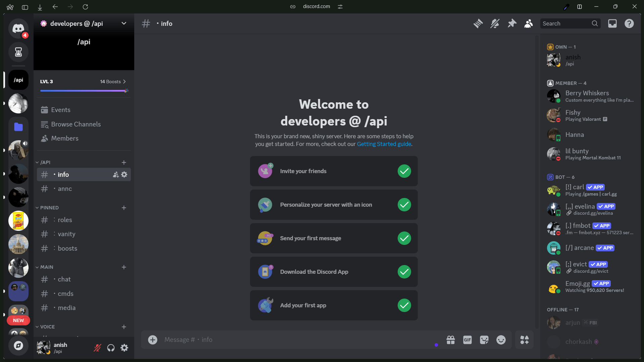Viewport: 644px width, 362px height.
Task: Switch to the vanity channel
Action: coord(84,234)
